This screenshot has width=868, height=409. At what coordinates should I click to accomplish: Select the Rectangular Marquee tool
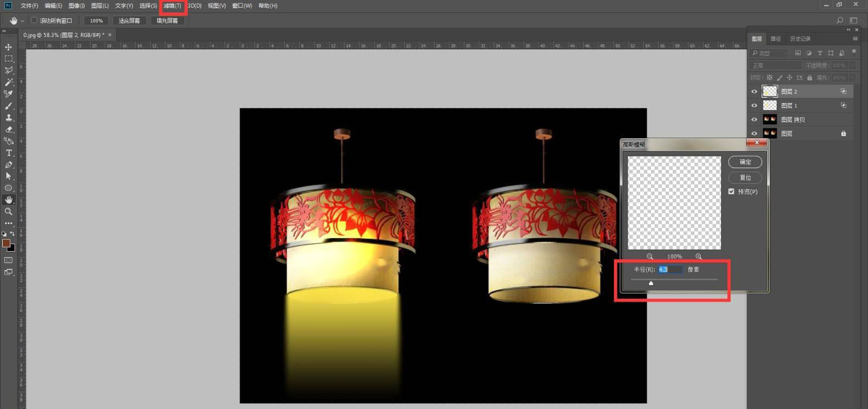click(x=9, y=59)
